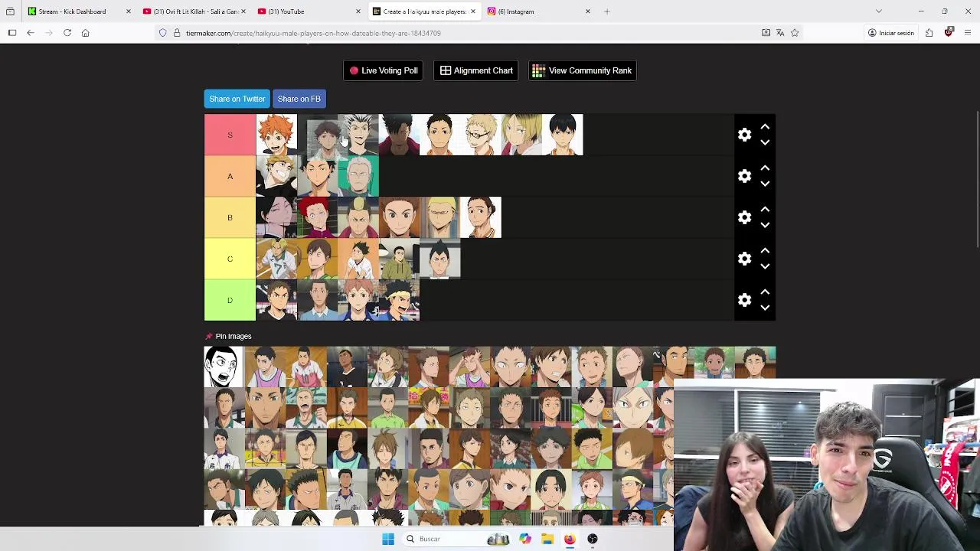
Task: Expand the list all tabs dropdown
Action: pos(878,11)
